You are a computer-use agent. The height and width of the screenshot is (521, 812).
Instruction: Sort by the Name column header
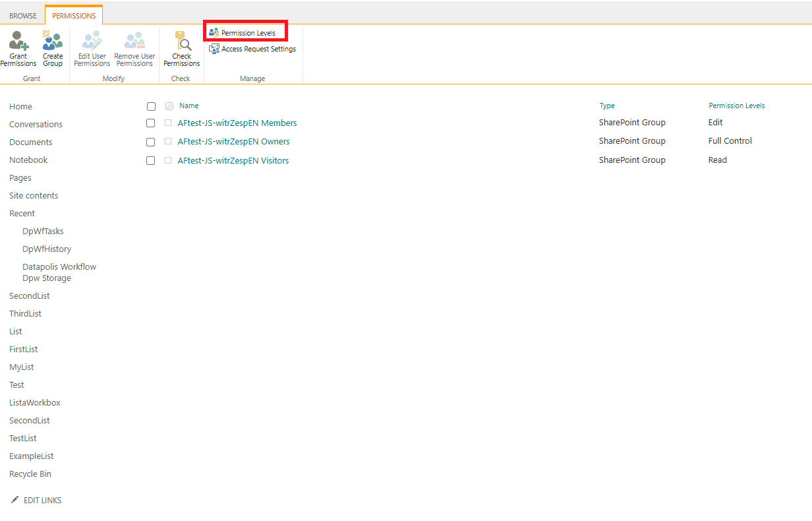point(188,106)
